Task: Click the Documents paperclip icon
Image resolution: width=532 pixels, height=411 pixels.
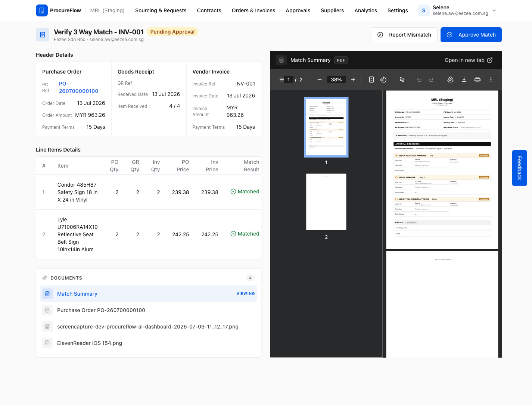Action: tap(45, 278)
